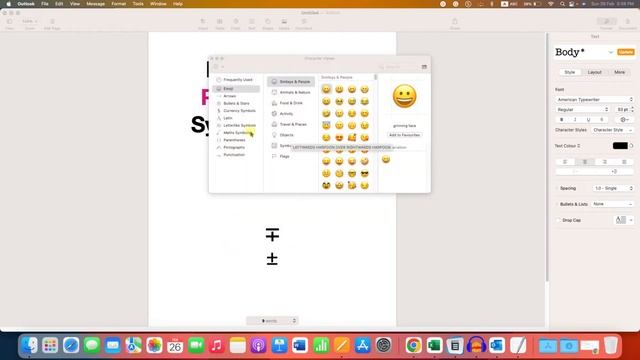Expand the Character Viewer window icon
Image resolution: width=640 pixels, height=360 pixels.
424,67
